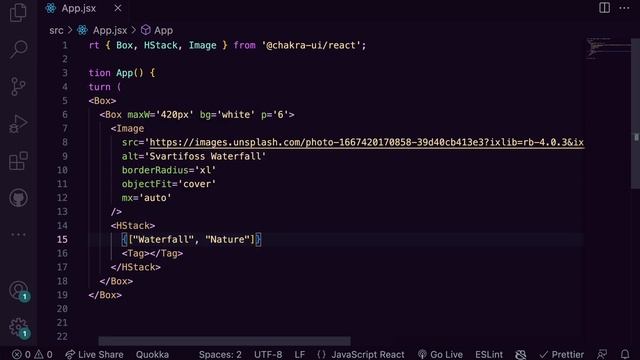
Task: Click HStack in the import statement
Action: [x=160, y=45]
